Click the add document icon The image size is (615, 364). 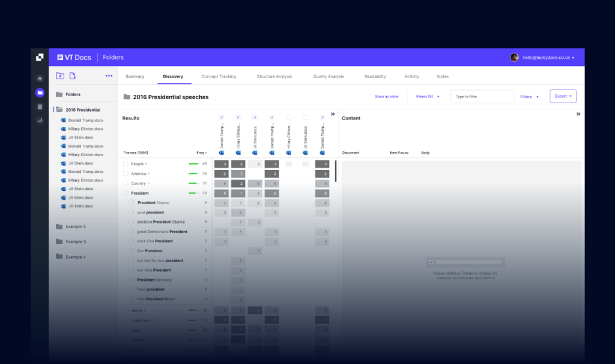73,76
